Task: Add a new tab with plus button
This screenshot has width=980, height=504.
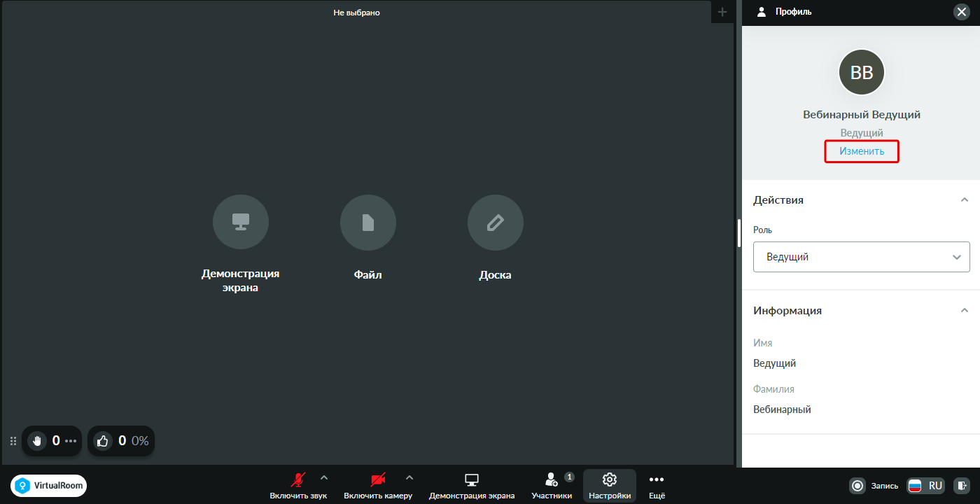Action: point(722,12)
